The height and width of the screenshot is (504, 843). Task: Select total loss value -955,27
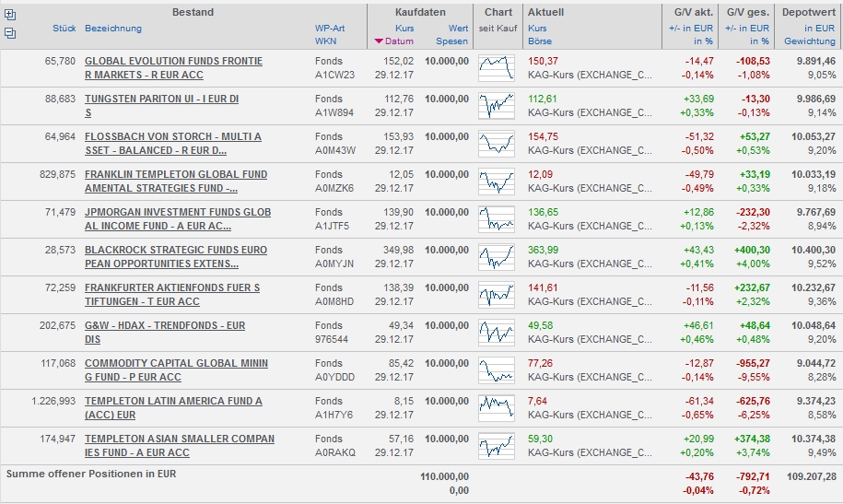click(753, 363)
